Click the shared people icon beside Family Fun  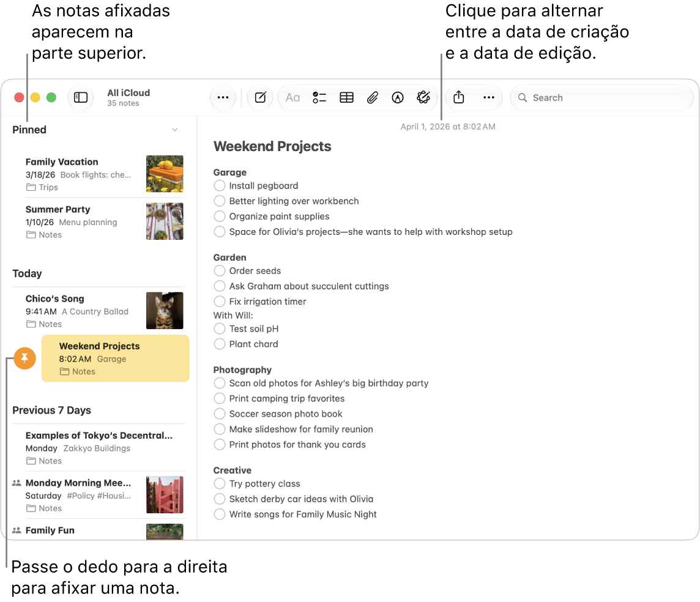[x=17, y=530]
